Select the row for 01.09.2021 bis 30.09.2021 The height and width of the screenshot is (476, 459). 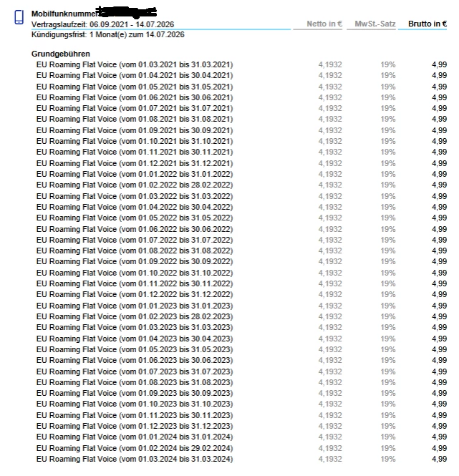tap(241, 130)
